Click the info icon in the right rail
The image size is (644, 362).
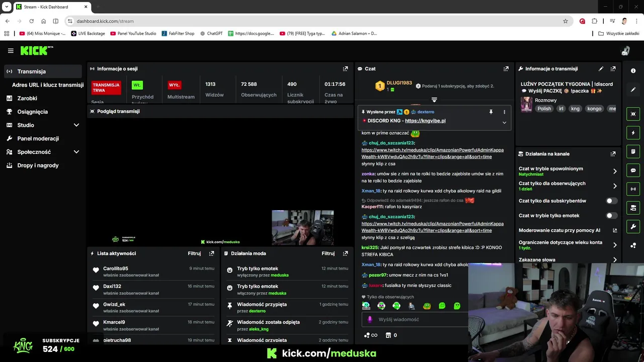point(633,71)
